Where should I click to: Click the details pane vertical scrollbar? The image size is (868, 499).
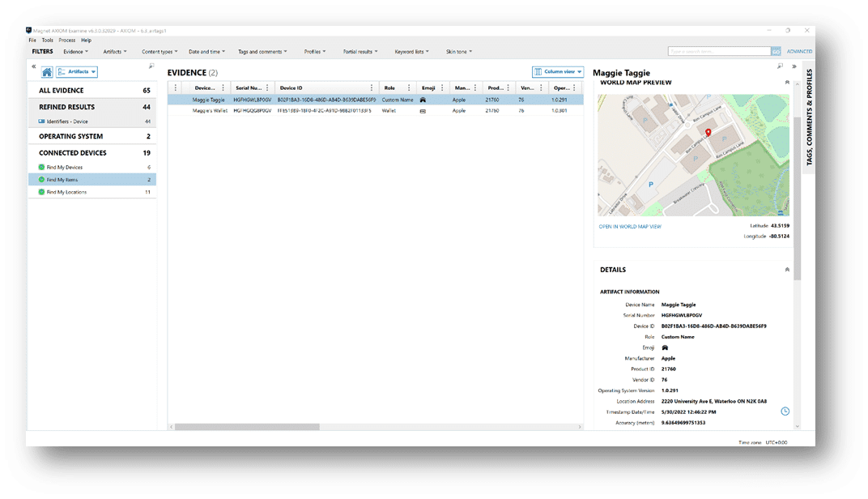click(x=797, y=199)
